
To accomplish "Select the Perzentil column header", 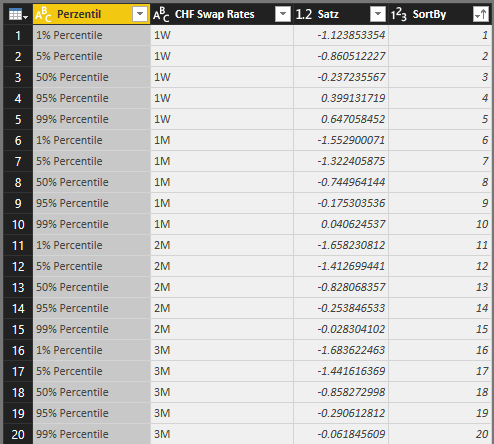I will coord(92,14).
